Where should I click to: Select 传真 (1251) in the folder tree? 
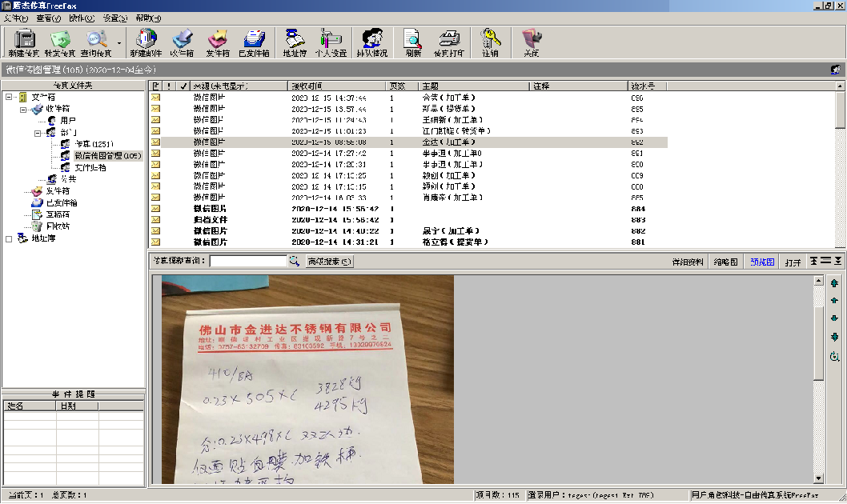point(94,144)
